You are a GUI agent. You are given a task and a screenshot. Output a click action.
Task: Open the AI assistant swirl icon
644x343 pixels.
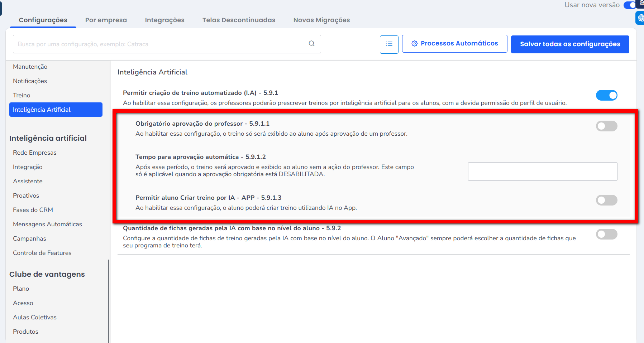coord(640,18)
